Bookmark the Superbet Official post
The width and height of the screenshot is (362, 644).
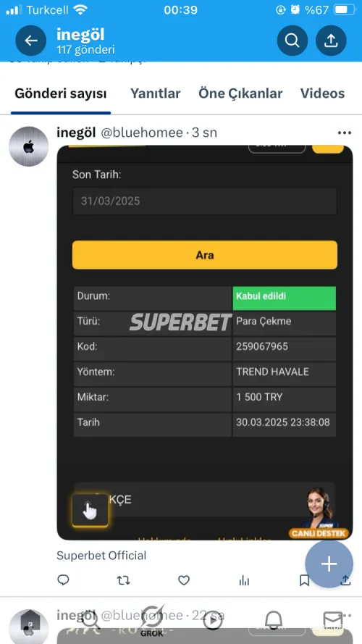304,580
